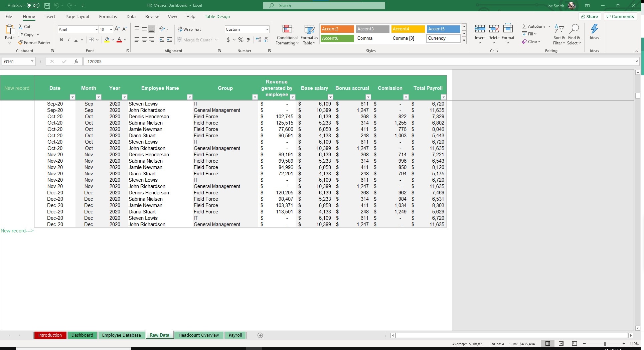Toggle bold formatting
The width and height of the screenshot is (644, 350).
tap(61, 40)
